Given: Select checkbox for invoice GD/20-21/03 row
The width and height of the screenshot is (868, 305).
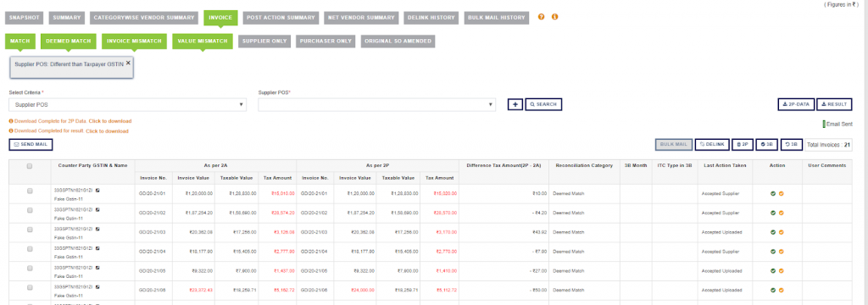Looking at the screenshot, I should [30, 230].
